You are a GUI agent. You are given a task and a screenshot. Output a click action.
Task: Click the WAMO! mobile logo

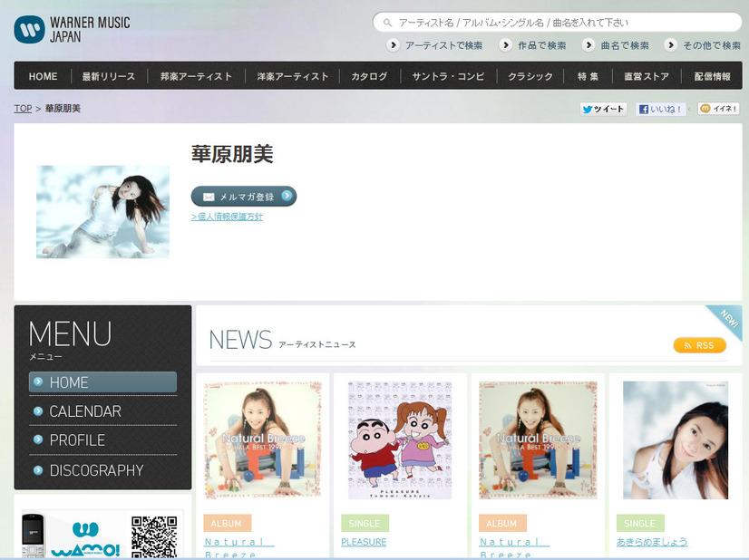85,540
